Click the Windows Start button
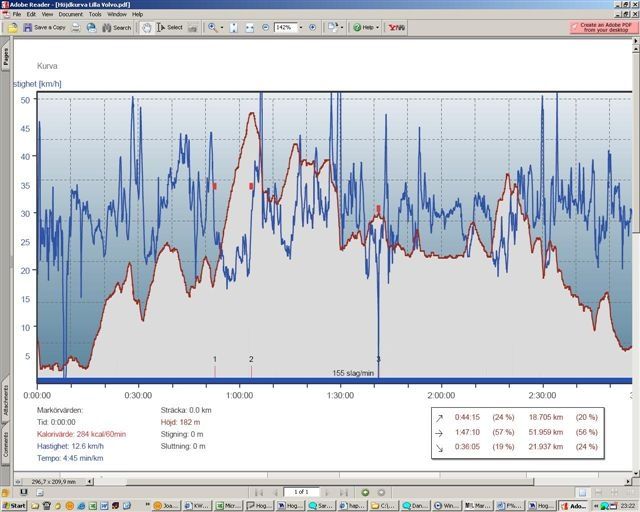Viewport: 640px width, 512px height. click(x=14, y=506)
